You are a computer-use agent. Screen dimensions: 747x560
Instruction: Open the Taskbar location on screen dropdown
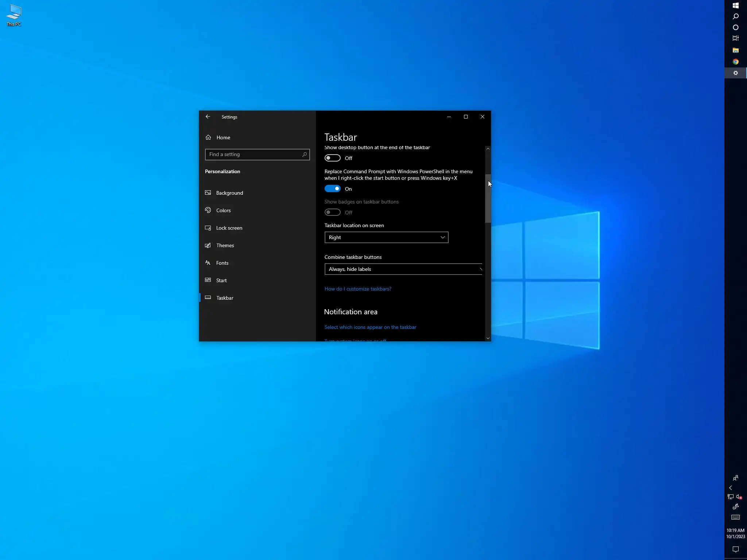pyautogui.click(x=386, y=237)
